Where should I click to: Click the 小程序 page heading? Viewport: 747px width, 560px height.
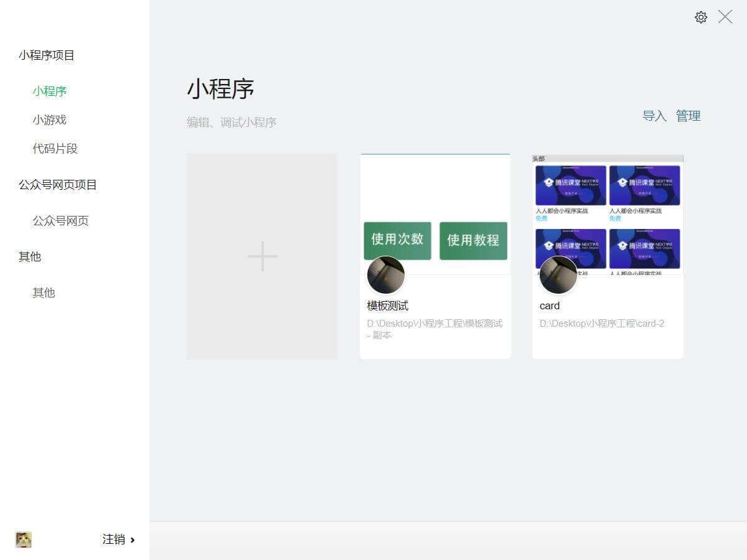221,90
